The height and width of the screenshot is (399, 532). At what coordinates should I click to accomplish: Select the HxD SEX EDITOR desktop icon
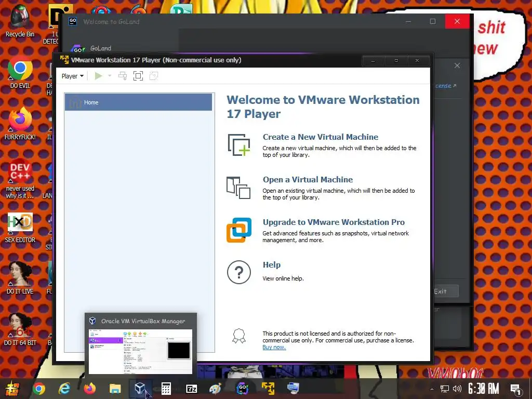(20, 227)
